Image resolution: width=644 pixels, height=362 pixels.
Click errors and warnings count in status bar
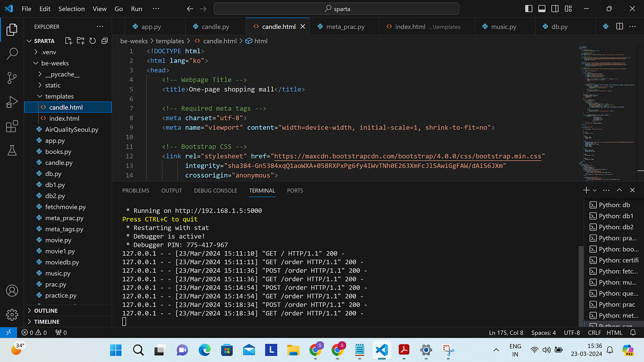34,333
